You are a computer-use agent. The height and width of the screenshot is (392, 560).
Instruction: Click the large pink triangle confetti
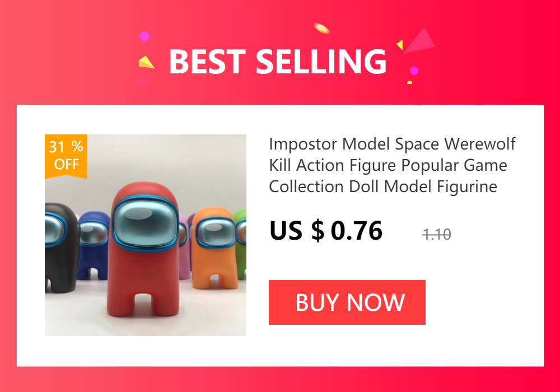[x=419, y=41]
